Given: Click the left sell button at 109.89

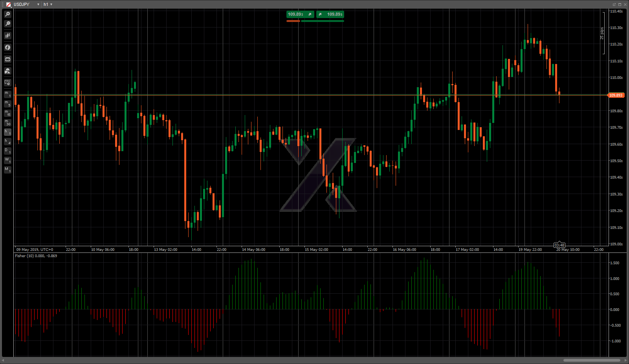Looking at the screenshot, I should (x=300, y=14).
